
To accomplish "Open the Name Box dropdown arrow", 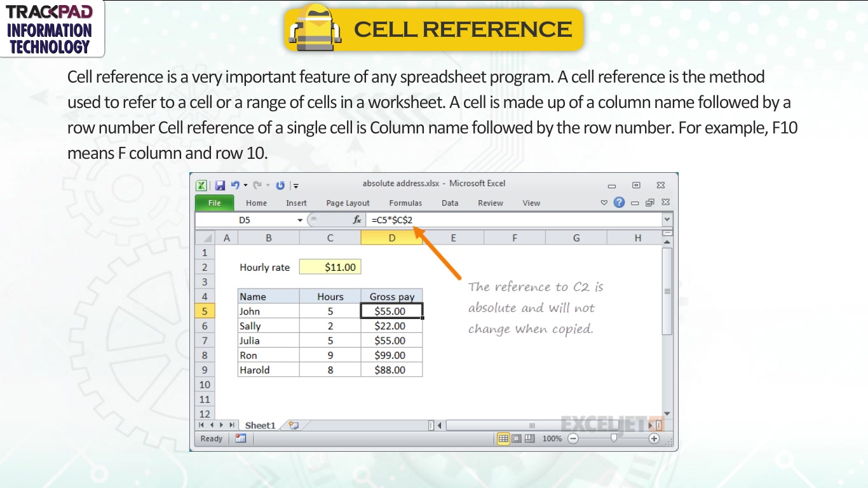I will 300,220.
